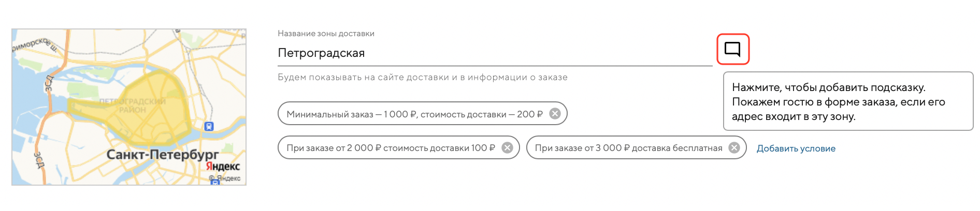Click the add hint speech bubble icon
Viewport: 980px width, 211px height.
coord(732,49)
